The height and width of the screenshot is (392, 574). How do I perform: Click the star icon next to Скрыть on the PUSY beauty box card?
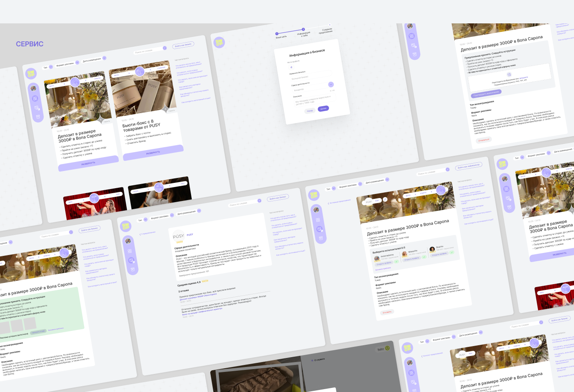click(166, 108)
